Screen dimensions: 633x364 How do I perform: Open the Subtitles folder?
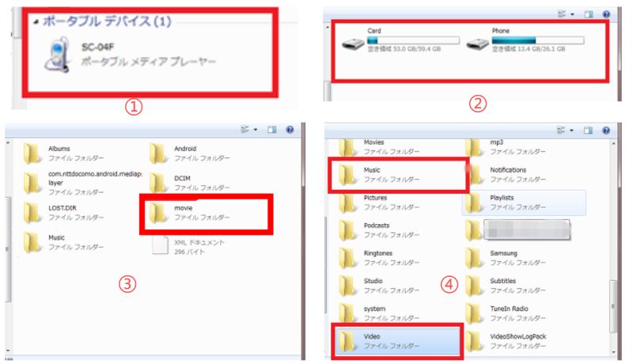[506, 286]
